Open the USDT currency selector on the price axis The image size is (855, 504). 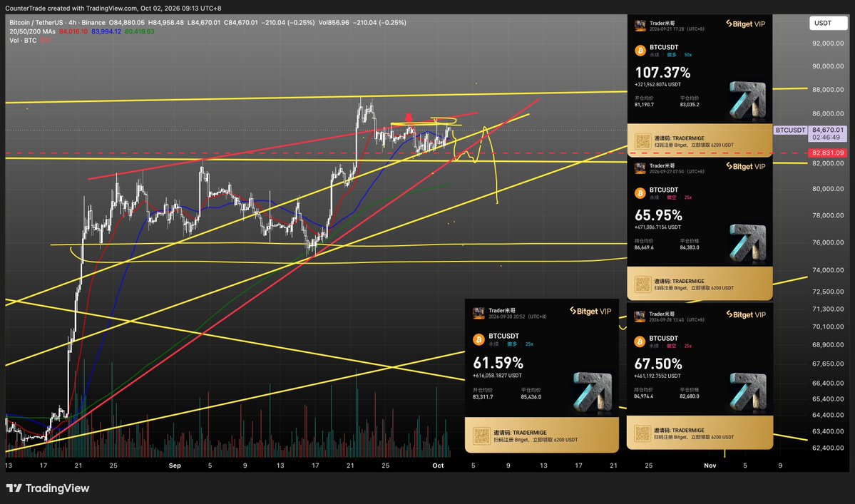coord(829,23)
